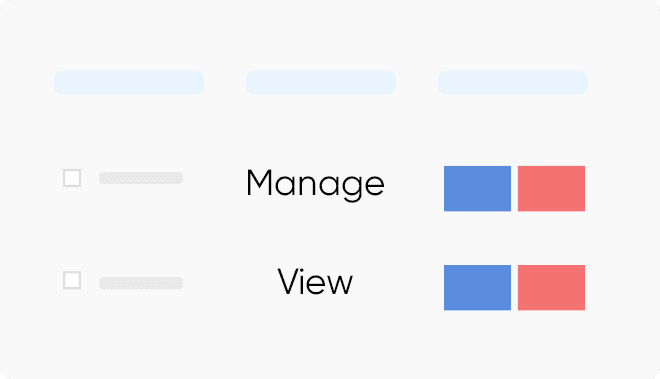Click the red block at the end of the View row

tap(551, 288)
